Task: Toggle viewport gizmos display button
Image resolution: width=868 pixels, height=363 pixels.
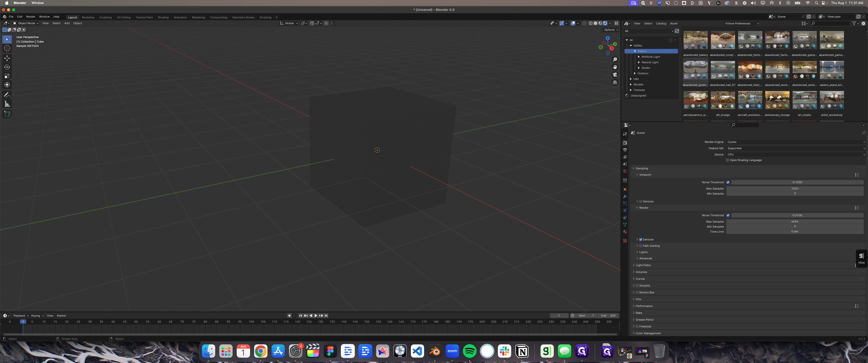Action: [x=562, y=23]
